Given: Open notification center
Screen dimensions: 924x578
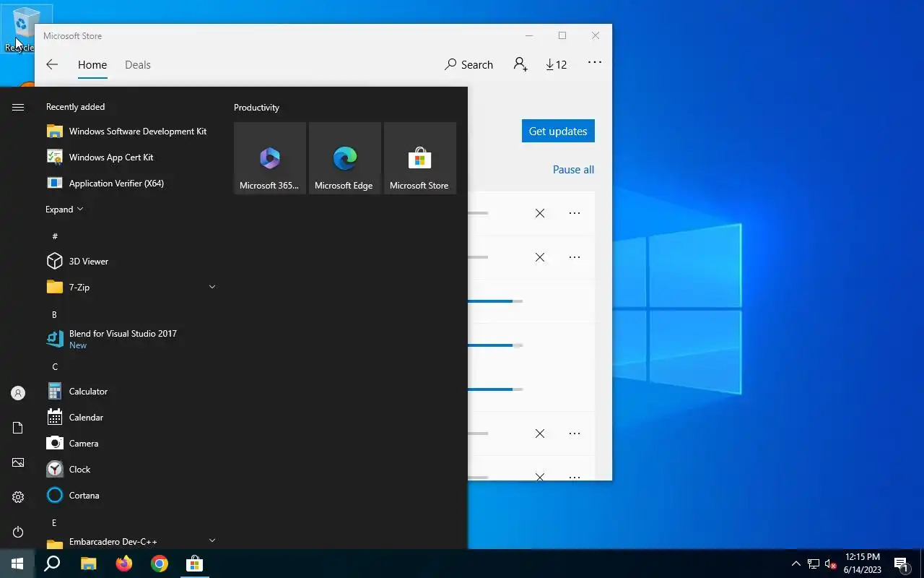Looking at the screenshot, I should point(901,564).
